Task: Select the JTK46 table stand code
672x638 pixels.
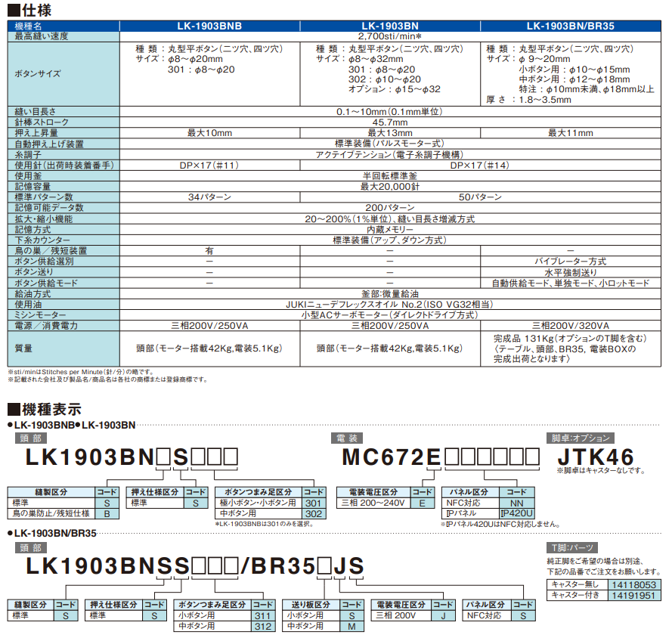Action: coord(595,457)
